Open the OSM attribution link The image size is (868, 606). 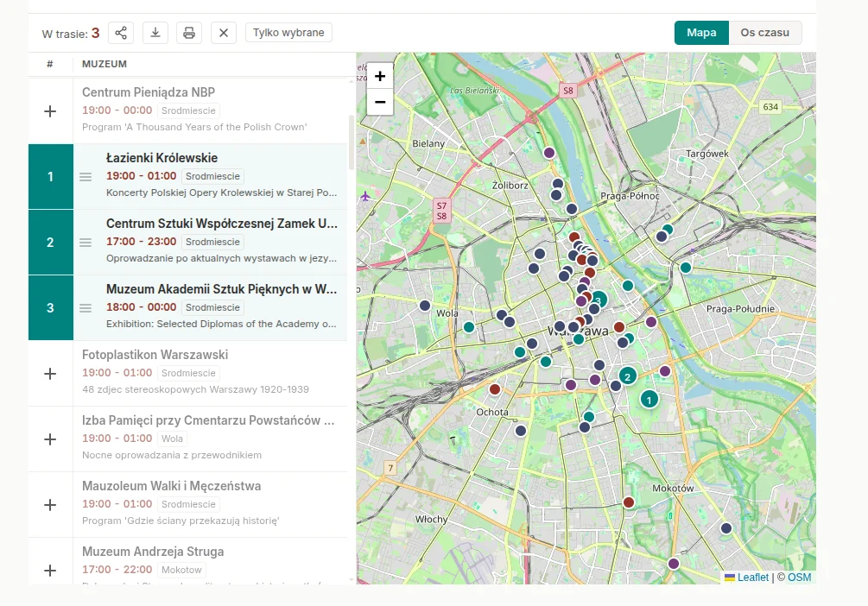[799, 578]
